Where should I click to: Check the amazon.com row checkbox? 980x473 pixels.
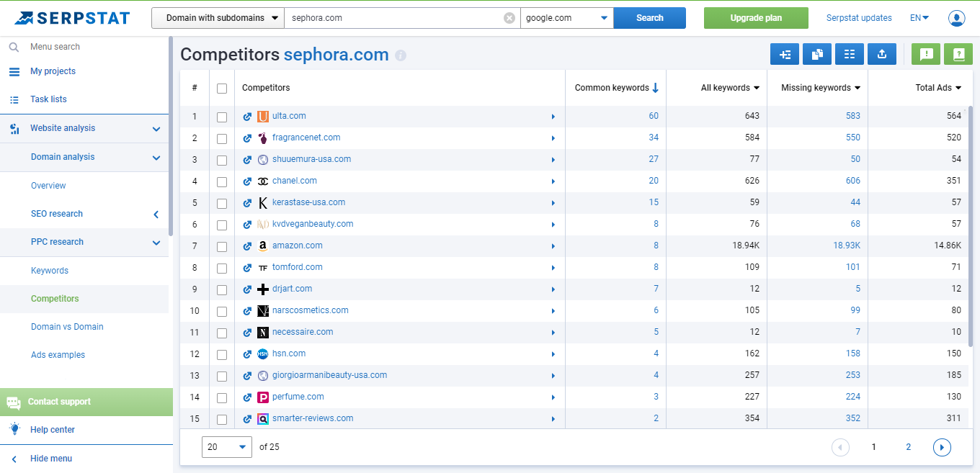(x=222, y=247)
